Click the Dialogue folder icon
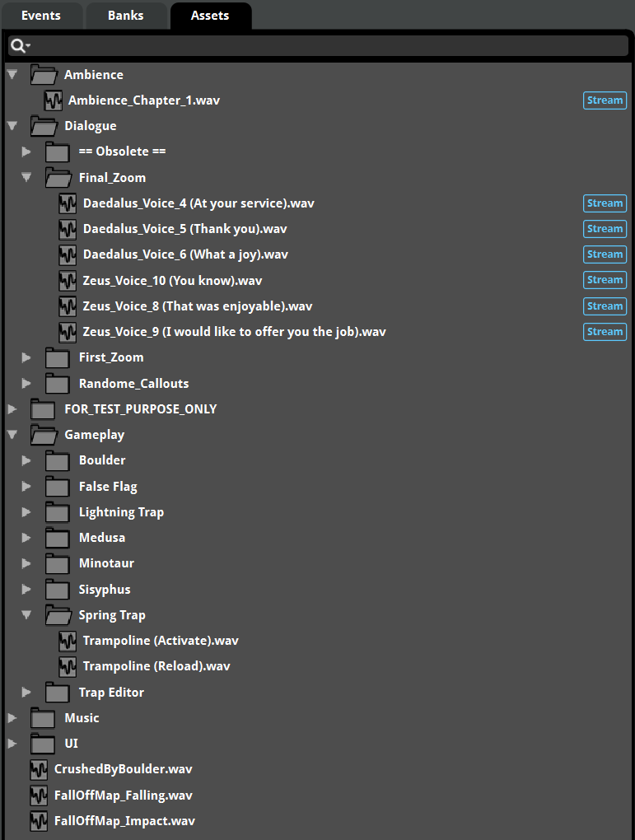The image size is (635, 840). coord(44,126)
